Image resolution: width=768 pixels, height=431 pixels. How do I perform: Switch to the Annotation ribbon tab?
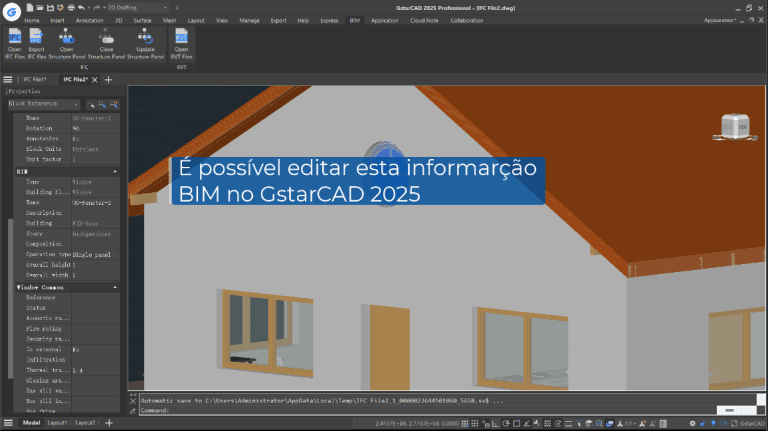[90, 21]
